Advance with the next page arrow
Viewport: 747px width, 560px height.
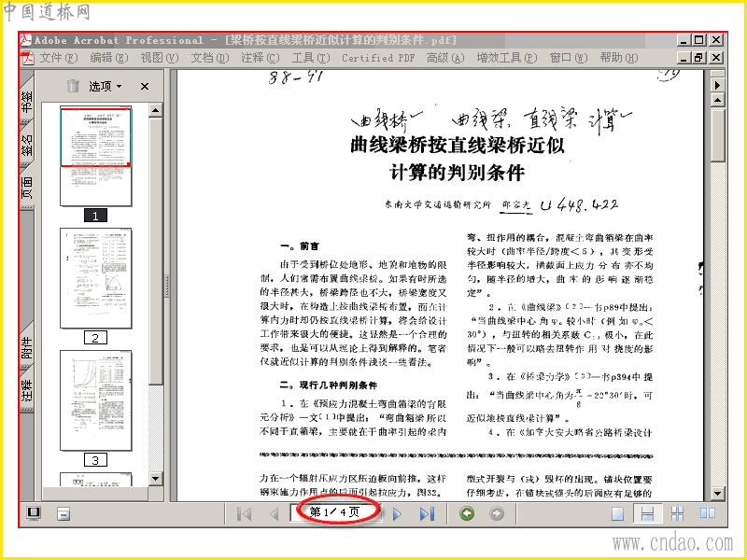pos(396,514)
